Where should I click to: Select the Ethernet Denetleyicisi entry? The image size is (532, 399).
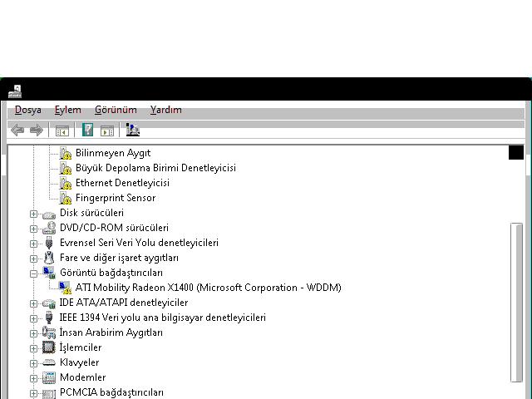coord(122,183)
